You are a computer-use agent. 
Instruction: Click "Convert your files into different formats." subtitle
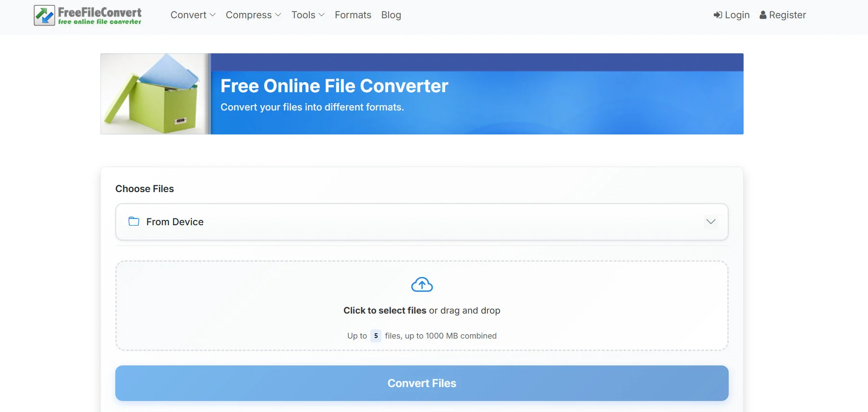tap(312, 107)
